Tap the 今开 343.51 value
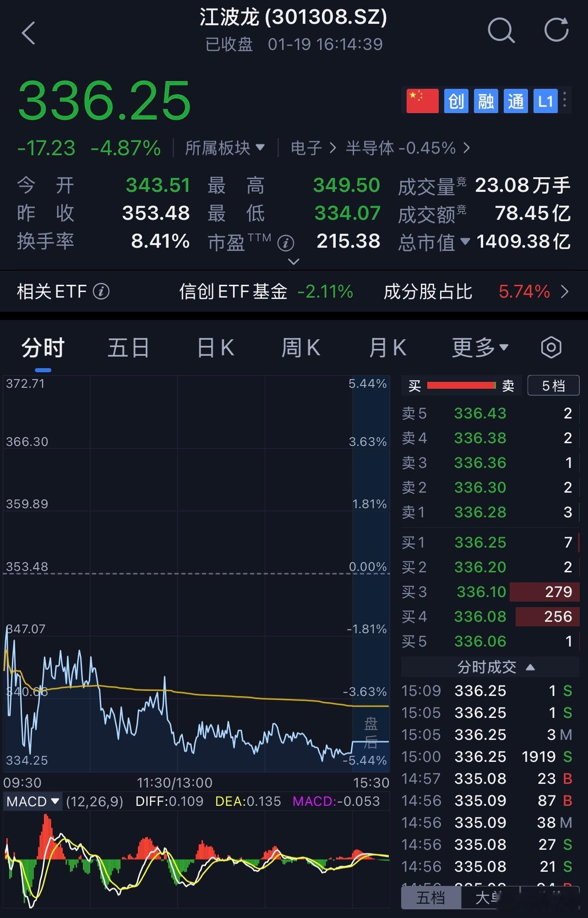The image size is (588, 918). click(x=158, y=185)
